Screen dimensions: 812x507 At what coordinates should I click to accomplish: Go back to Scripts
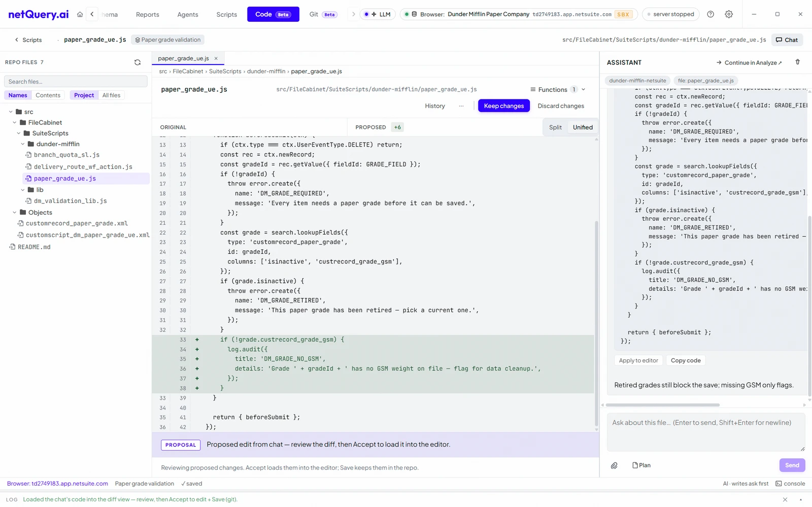[28, 40]
